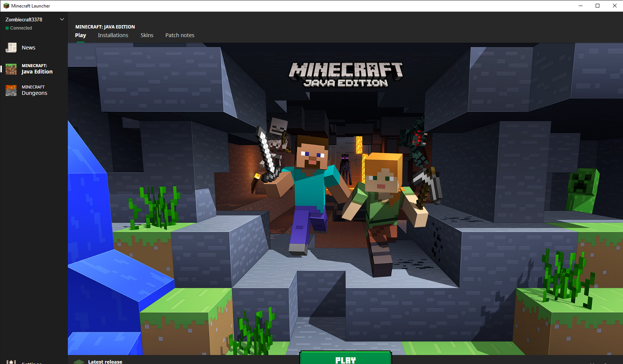Image resolution: width=623 pixels, height=364 pixels.
Task: Click the Minecraft Launcher icon in the title bar
Action: point(6,6)
